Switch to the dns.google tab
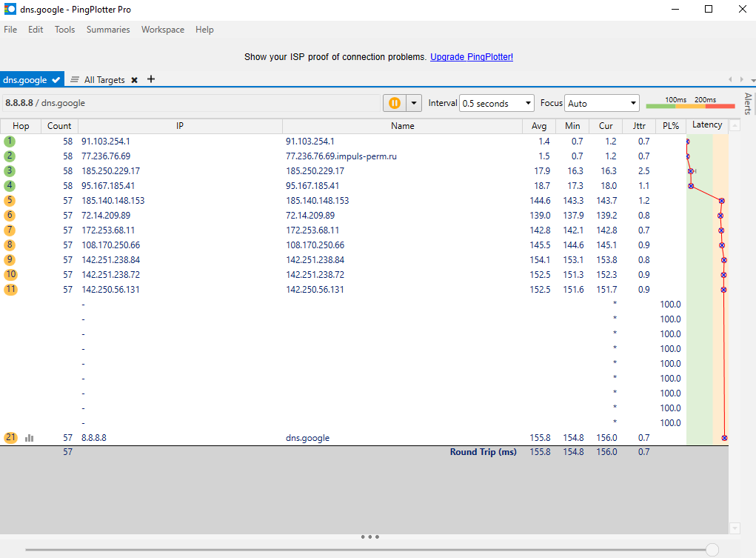 pyautogui.click(x=31, y=79)
